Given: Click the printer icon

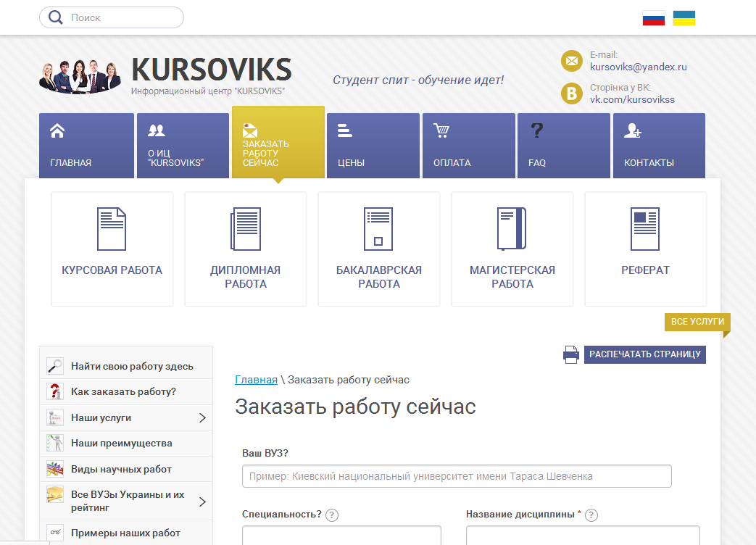Looking at the screenshot, I should tap(571, 354).
